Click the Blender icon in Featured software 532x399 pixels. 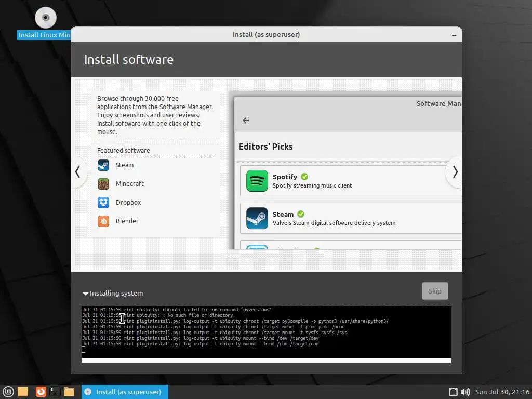103,221
